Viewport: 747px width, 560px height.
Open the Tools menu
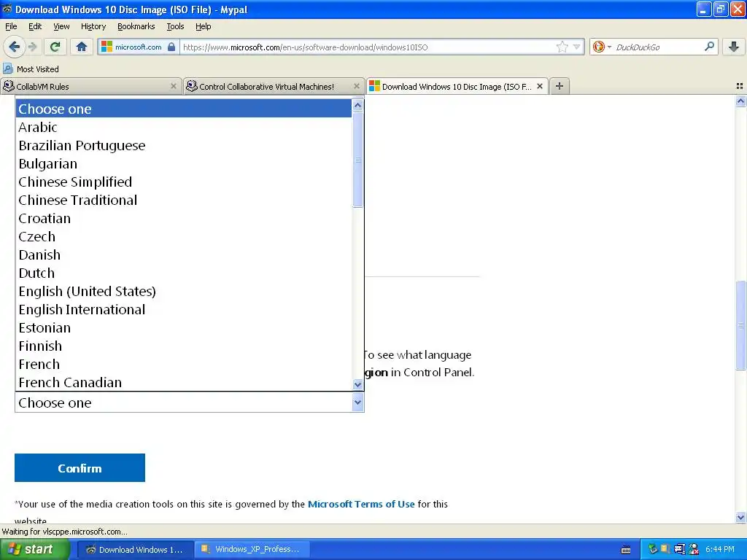click(175, 26)
